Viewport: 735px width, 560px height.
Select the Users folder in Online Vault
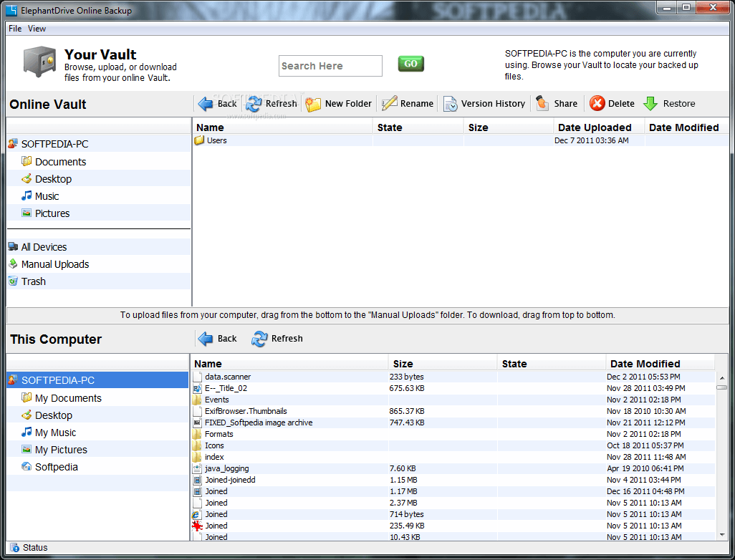click(216, 140)
